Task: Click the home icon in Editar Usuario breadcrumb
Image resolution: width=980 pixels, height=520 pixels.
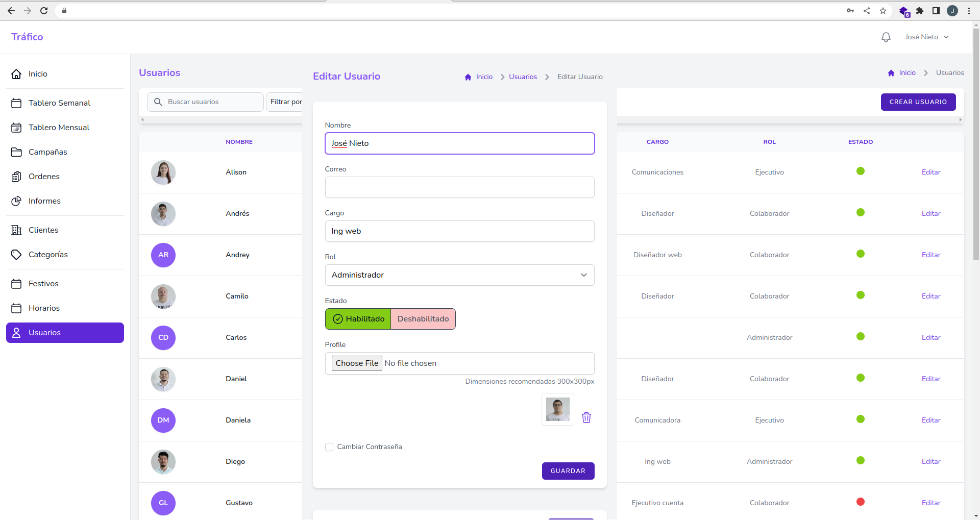Action: [x=468, y=77]
